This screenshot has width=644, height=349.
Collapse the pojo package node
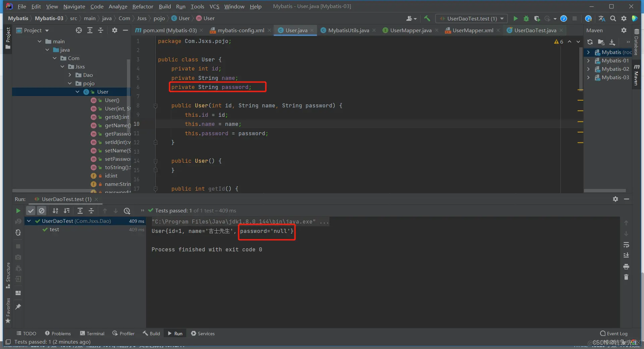[70, 83]
